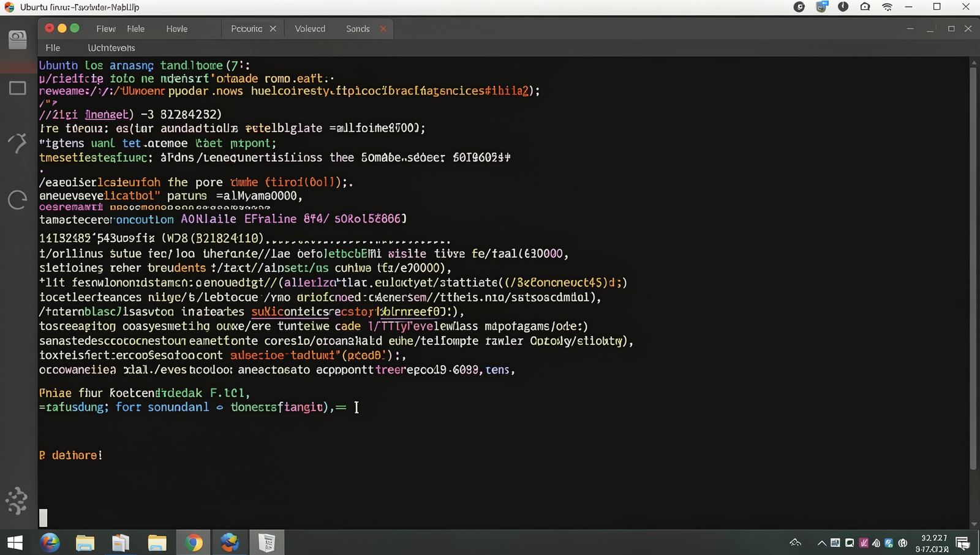Screen dimensions: 980x555
Task: Click the red traffic-light close button
Action: point(50,28)
